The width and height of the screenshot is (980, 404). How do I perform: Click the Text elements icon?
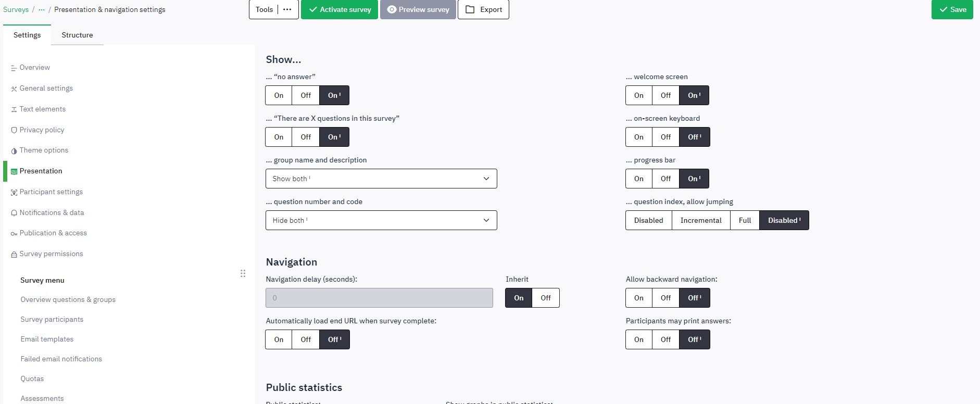click(14, 109)
